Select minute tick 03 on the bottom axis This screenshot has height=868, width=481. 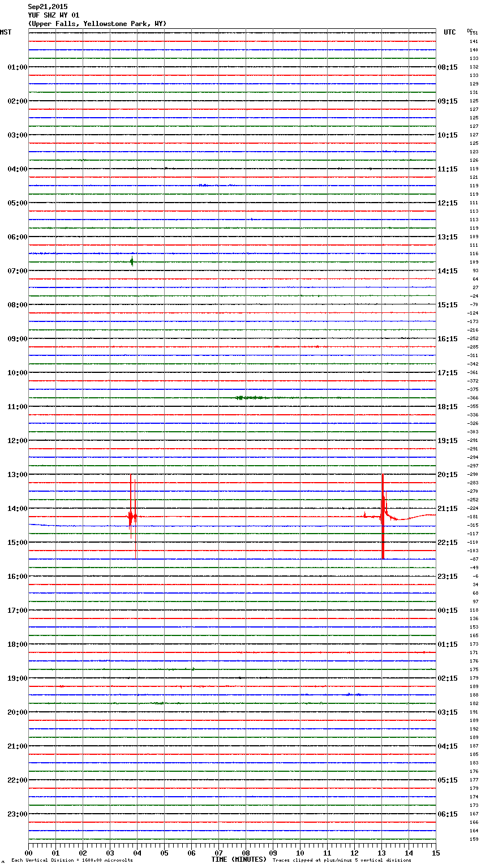point(110,853)
